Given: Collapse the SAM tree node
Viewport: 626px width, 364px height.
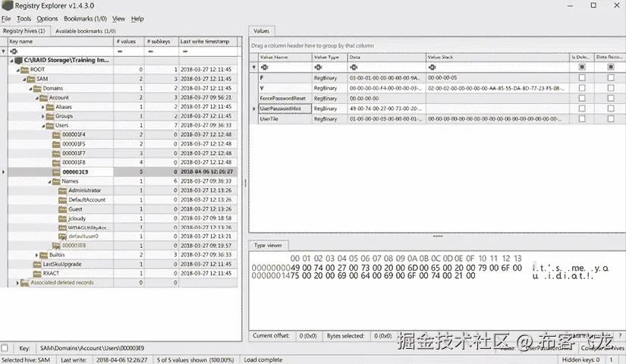Looking at the screenshot, I should click(x=24, y=79).
